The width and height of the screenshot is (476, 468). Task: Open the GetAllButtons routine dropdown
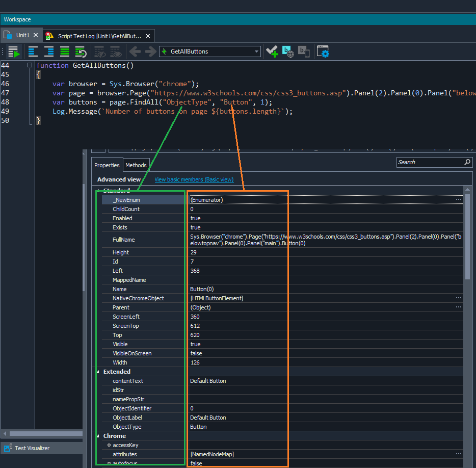[x=256, y=51]
